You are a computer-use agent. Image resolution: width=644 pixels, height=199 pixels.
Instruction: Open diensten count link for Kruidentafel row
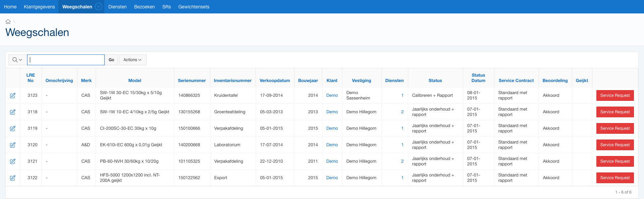pos(402,95)
